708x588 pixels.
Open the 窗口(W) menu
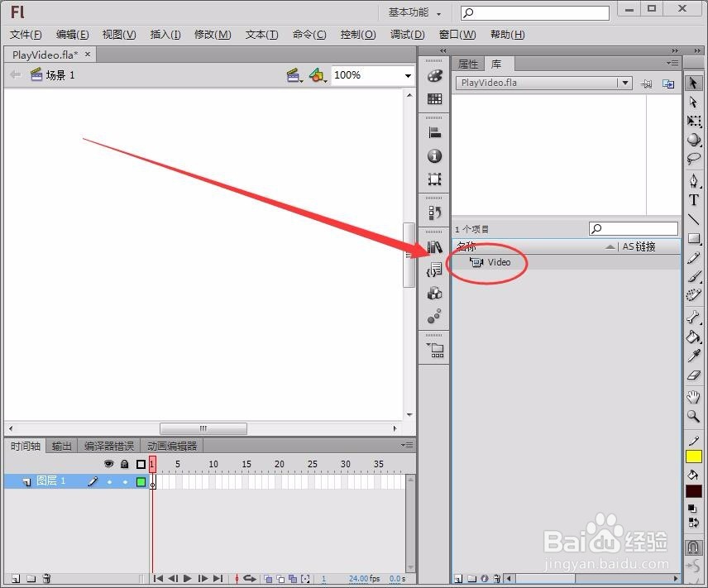[457, 35]
